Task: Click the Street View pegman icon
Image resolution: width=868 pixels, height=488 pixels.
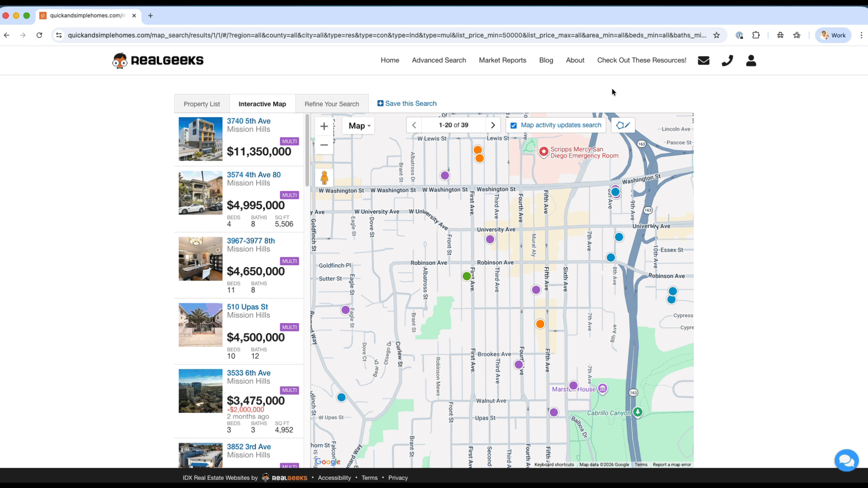Action: (324, 178)
